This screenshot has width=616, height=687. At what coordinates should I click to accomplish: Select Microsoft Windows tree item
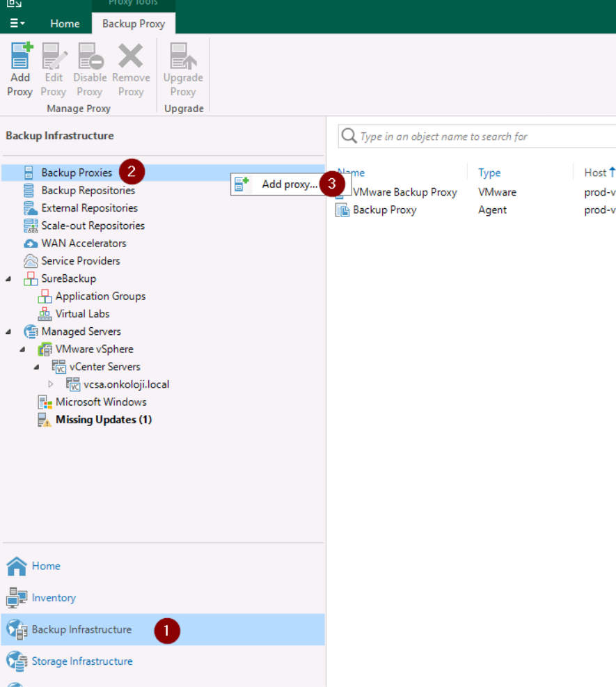(x=101, y=402)
